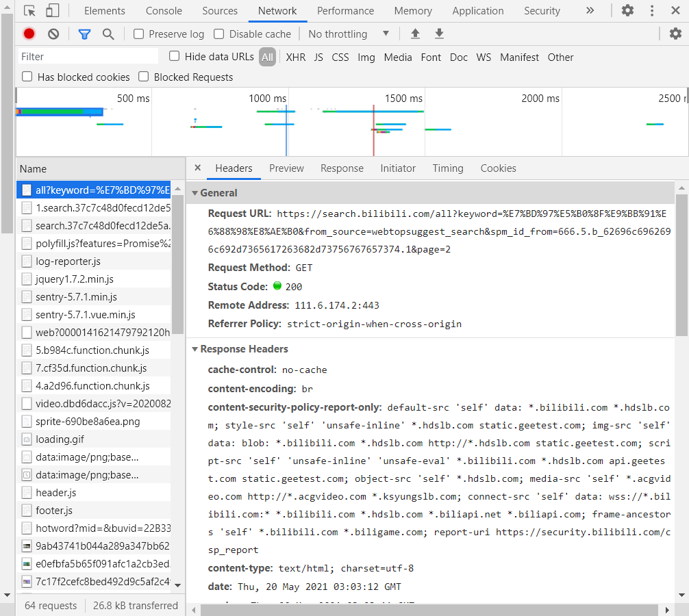
Task: Switch to the Elements tab
Action: [x=105, y=10]
